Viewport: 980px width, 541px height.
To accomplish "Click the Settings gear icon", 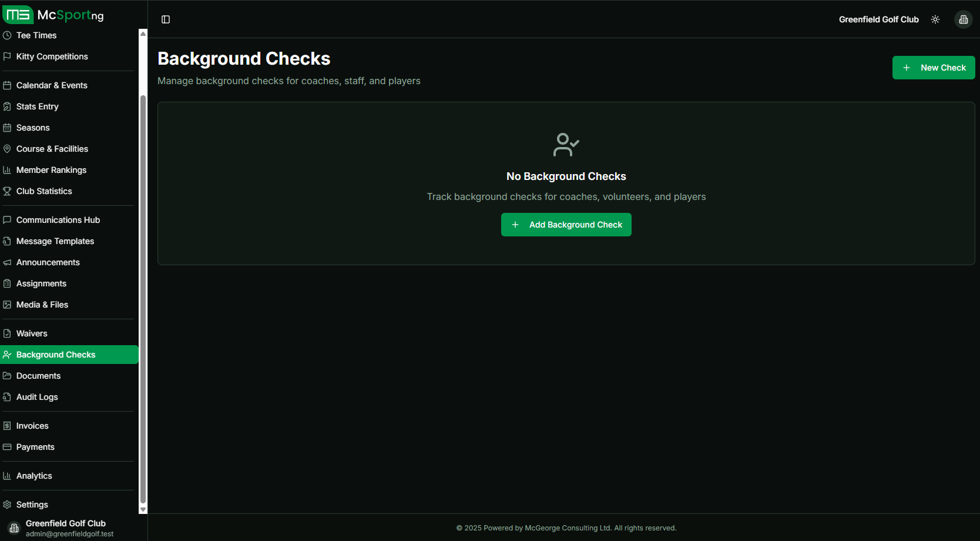I will click(x=6, y=505).
